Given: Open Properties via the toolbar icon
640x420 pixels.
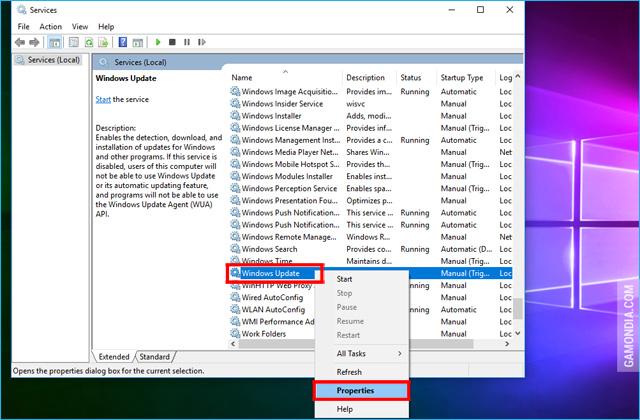Looking at the screenshot, I should (x=74, y=42).
